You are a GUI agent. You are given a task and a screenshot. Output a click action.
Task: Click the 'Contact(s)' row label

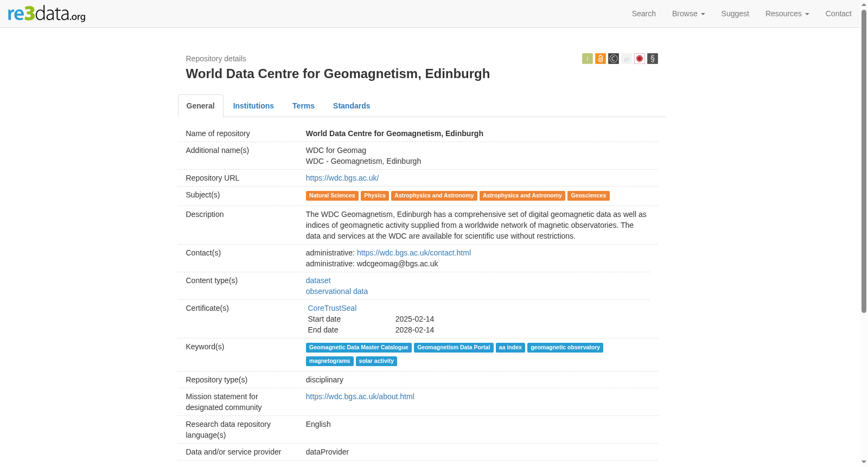tap(203, 253)
